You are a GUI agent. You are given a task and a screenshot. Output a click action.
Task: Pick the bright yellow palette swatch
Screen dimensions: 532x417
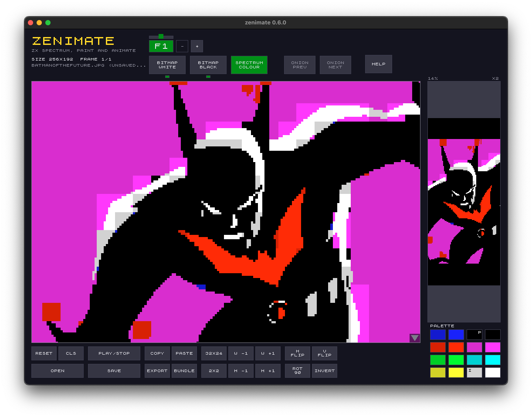click(456, 373)
